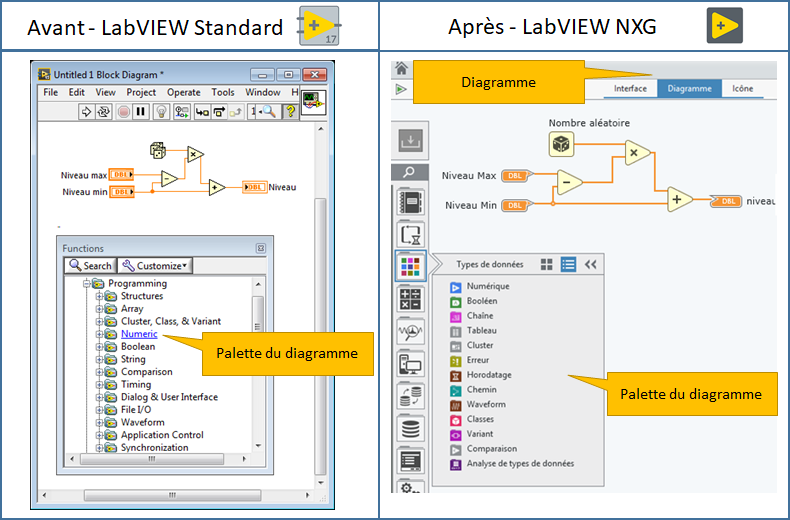Select the Add node in Block Diagram
Image resolution: width=790 pixels, height=520 pixels.
(217, 187)
